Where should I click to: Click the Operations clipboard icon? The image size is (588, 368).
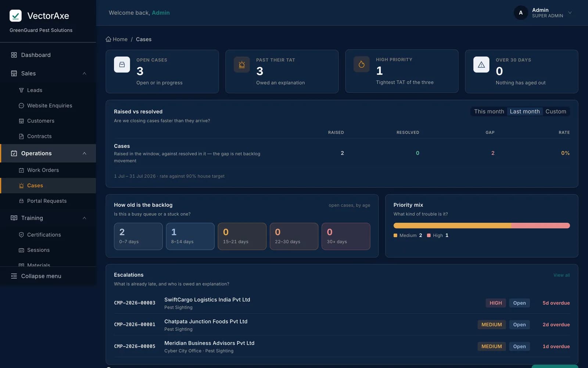coord(14,153)
